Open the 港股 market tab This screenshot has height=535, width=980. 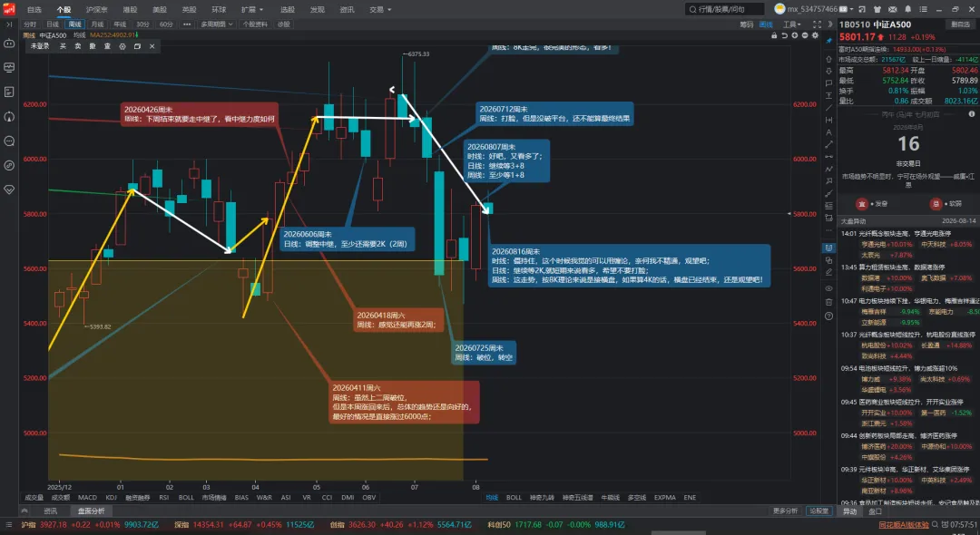click(x=130, y=9)
